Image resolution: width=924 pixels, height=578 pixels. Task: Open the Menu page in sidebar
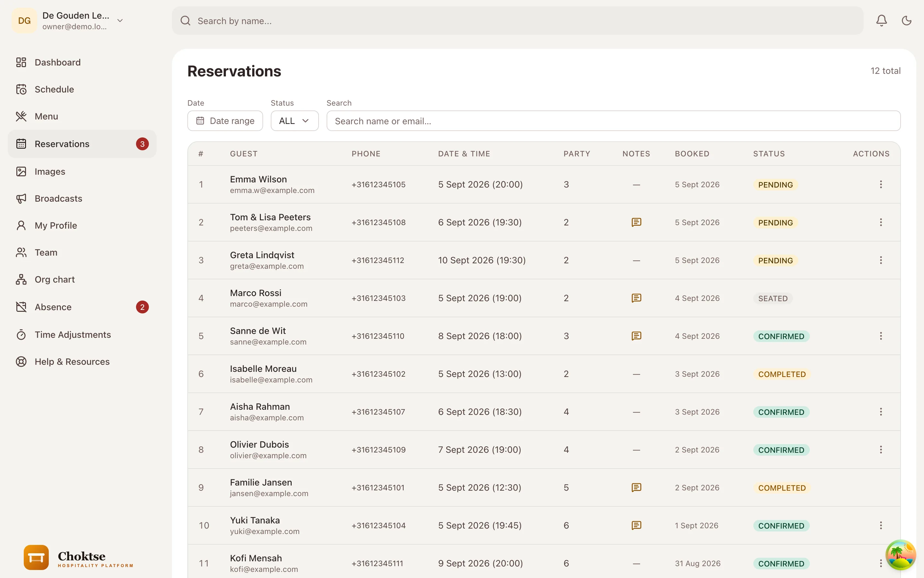pyautogui.click(x=82, y=116)
